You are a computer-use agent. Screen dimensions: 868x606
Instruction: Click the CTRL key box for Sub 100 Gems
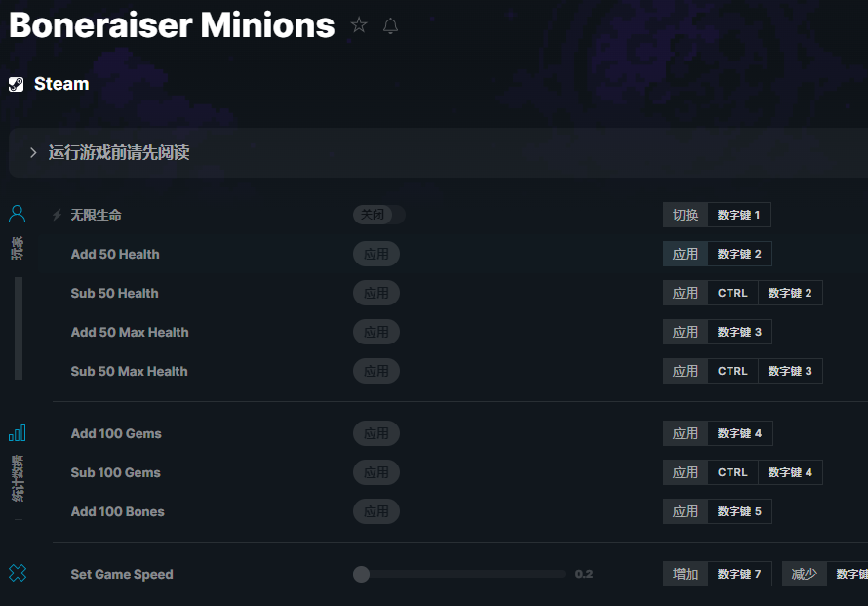click(x=732, y=472)
